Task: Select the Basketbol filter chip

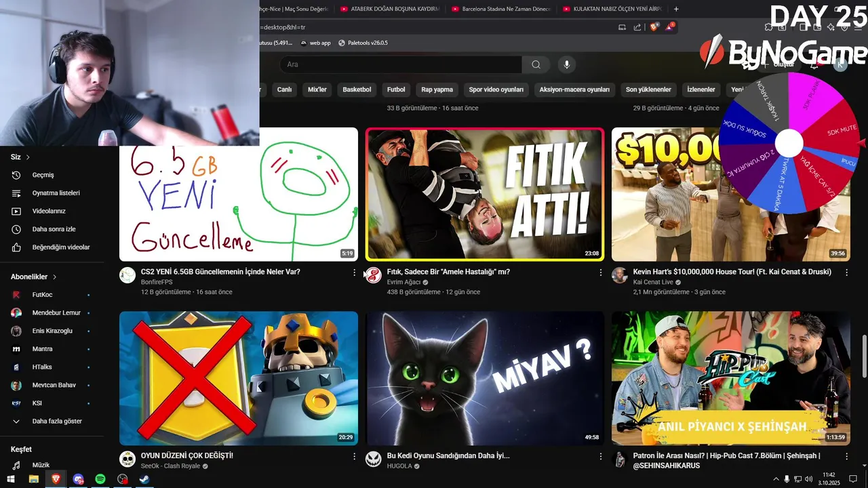Action: pos(357,89)
